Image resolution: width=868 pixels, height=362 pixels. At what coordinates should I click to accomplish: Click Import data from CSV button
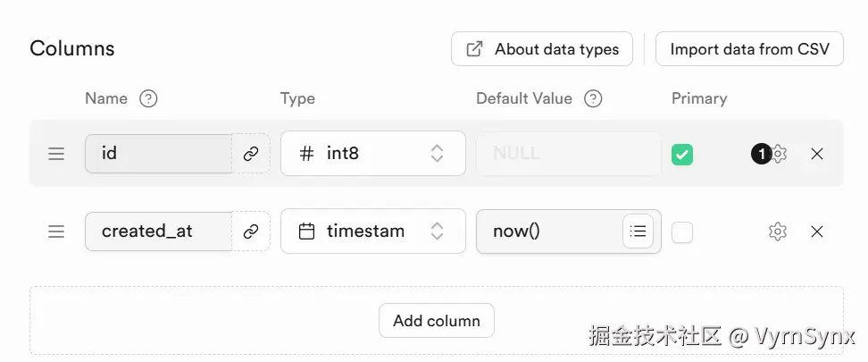coord(749,49)
